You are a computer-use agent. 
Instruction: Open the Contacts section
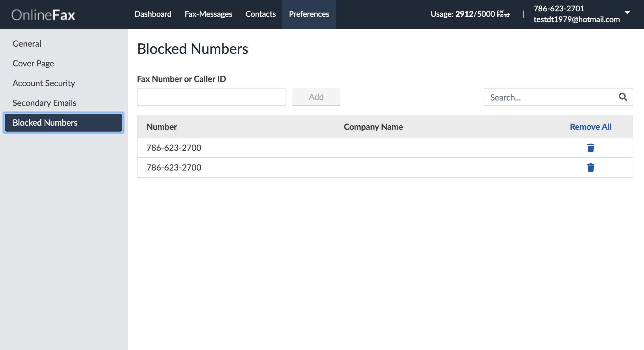pyautogui.click(x=260, y=14)
